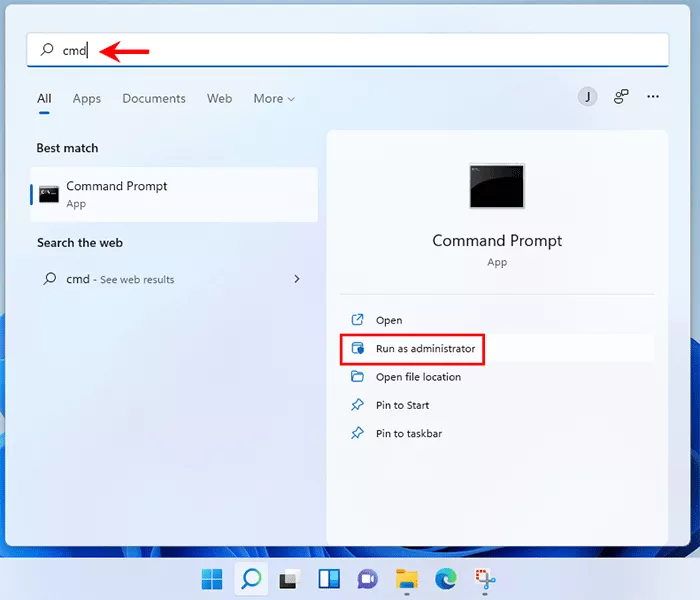Click the search feedback people icon

coord(621,96)
